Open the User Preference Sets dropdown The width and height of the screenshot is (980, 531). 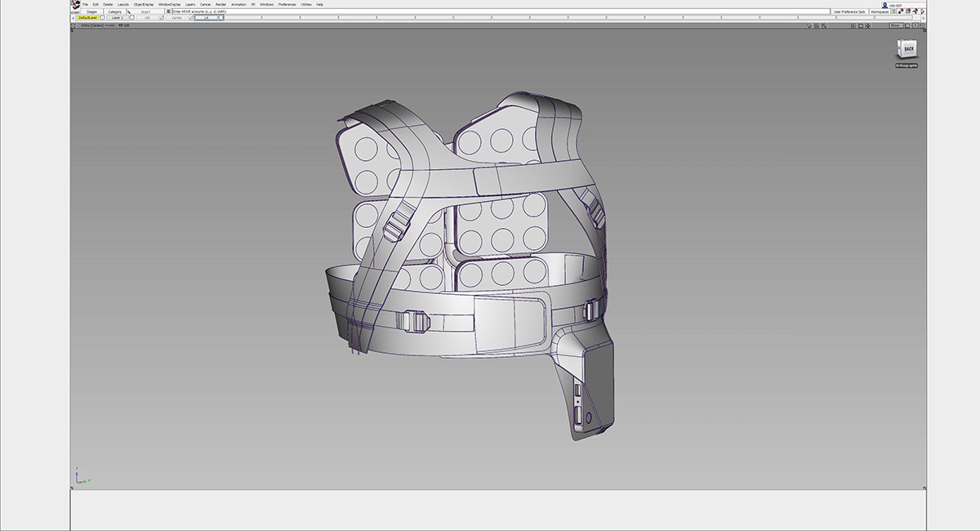click(x=849, y=11)
